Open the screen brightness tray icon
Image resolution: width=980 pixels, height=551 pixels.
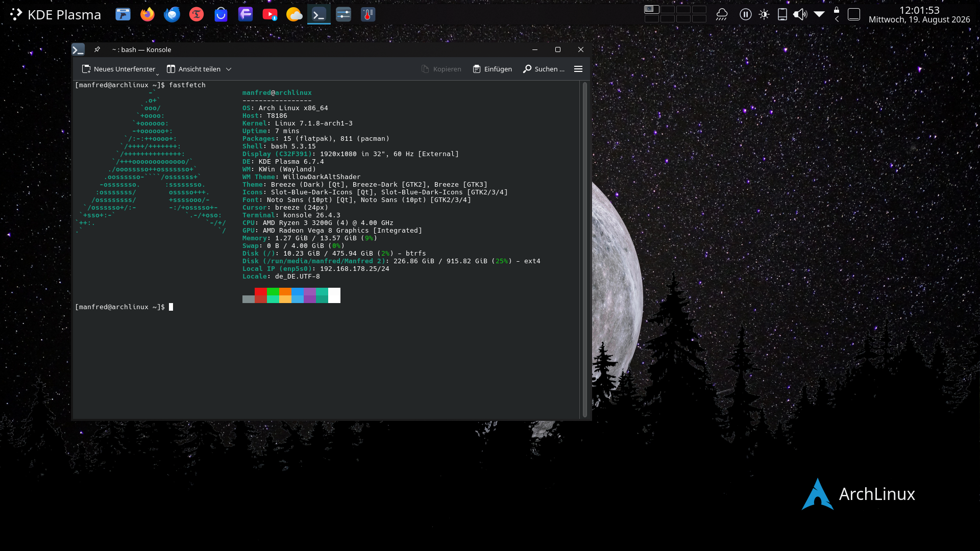[764, 14]
